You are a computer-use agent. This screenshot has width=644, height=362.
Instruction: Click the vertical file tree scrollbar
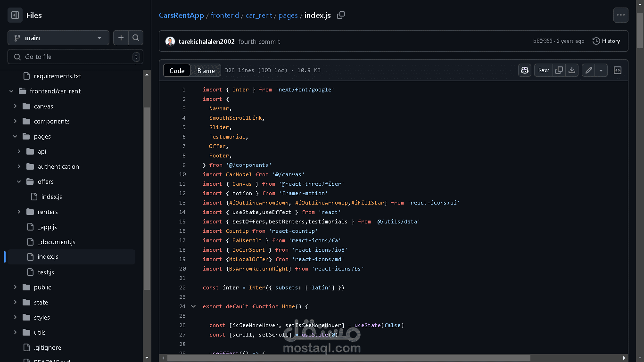click(x=147, y=198)
